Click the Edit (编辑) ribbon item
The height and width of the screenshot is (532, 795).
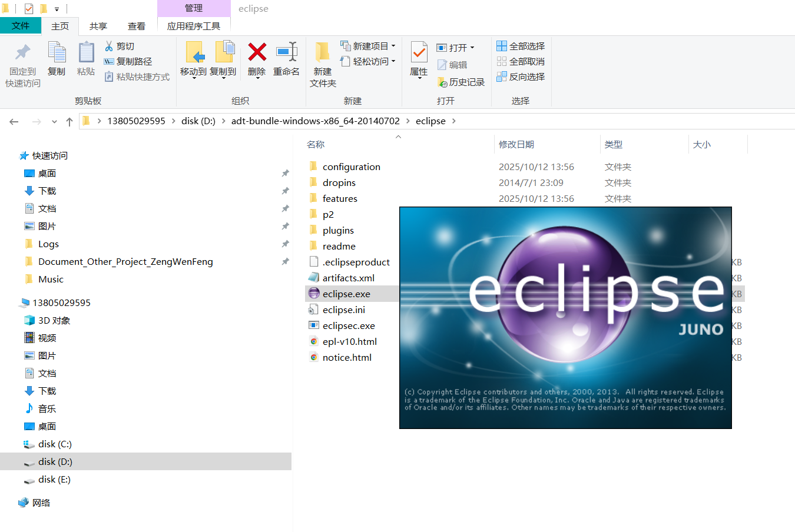[452, 65]
